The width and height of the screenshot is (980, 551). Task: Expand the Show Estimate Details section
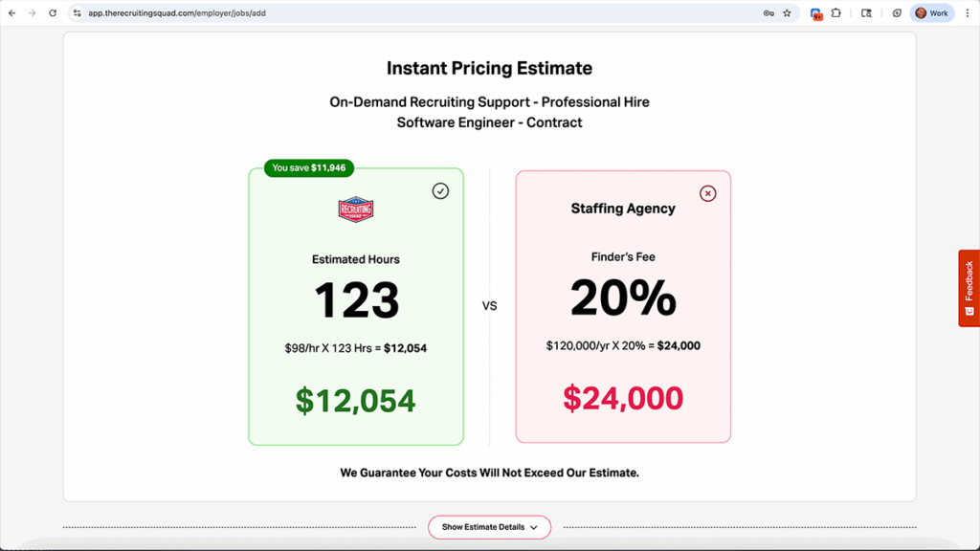pyautogui.click(x=489, y=527)
